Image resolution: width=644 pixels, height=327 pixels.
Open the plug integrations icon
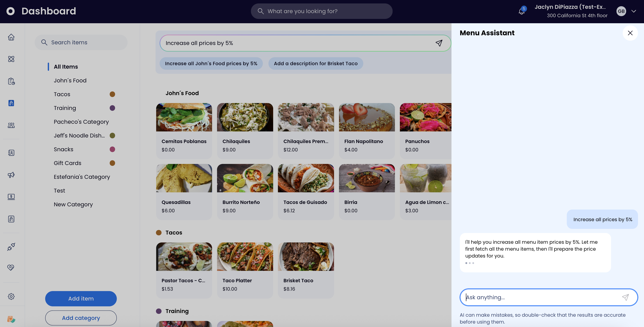(x=11, y=247)
